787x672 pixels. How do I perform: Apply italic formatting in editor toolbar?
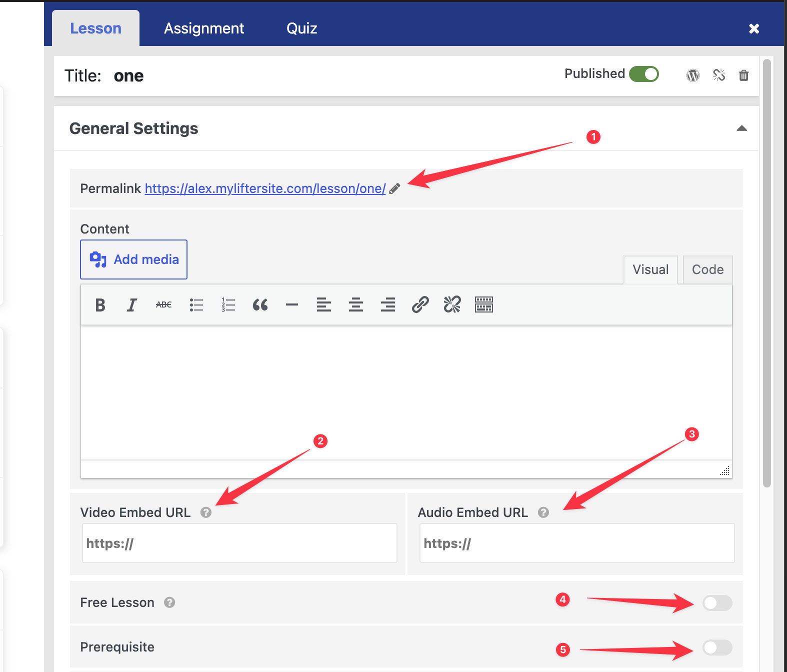click(x=132, y=304)
